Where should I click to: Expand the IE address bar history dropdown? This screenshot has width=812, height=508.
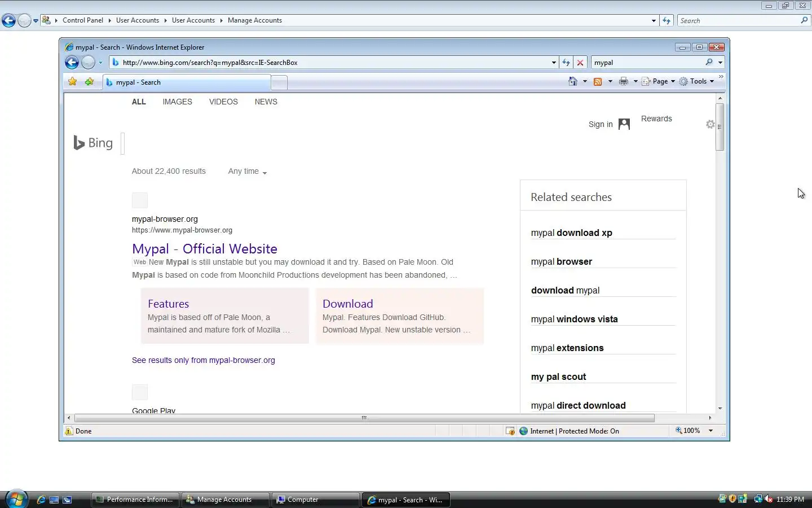tap(554, 63)
